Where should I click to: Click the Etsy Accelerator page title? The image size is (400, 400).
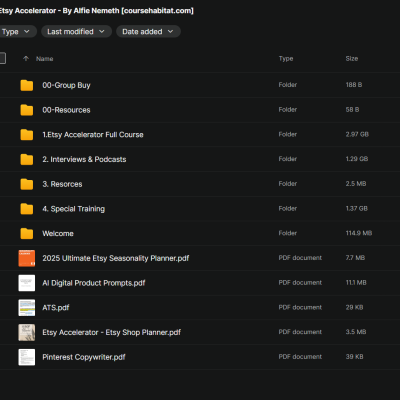(97, 11)
